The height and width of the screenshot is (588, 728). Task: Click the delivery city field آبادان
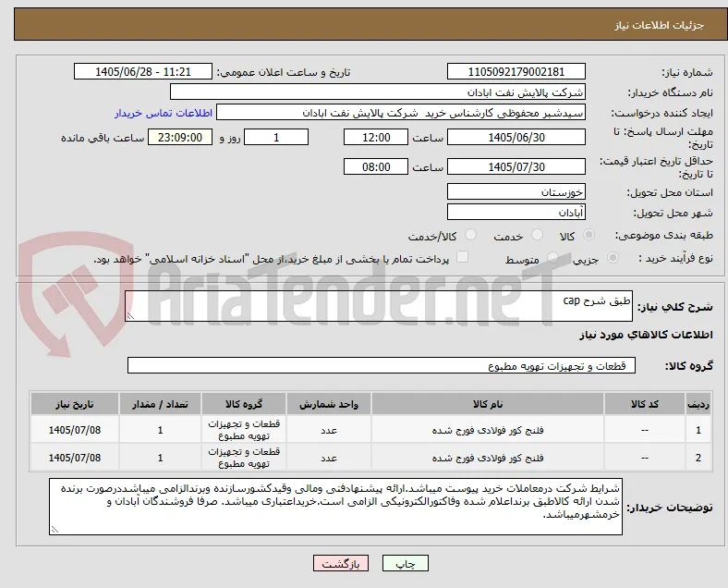pos(516,213)
